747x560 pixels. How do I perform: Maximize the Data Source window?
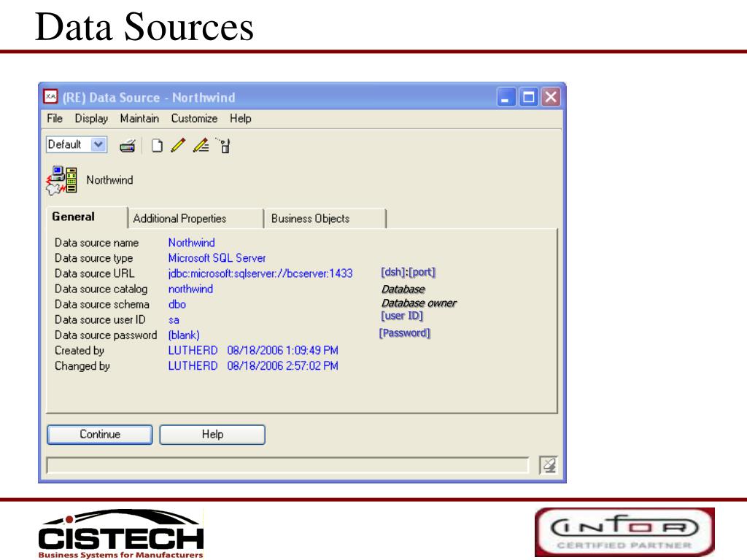click(528, 97)
